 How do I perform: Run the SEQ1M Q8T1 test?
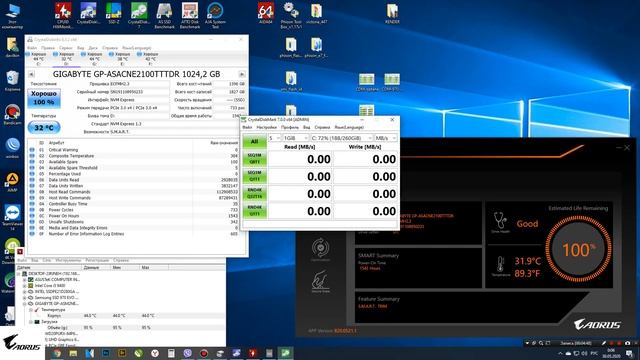[x=254, y=159]
